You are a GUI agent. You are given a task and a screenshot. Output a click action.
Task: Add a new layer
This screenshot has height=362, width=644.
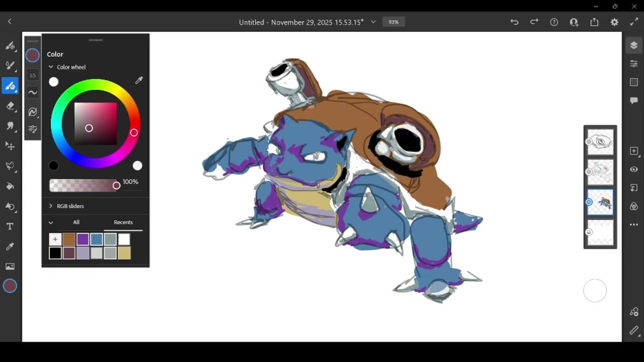pos(633,151)
